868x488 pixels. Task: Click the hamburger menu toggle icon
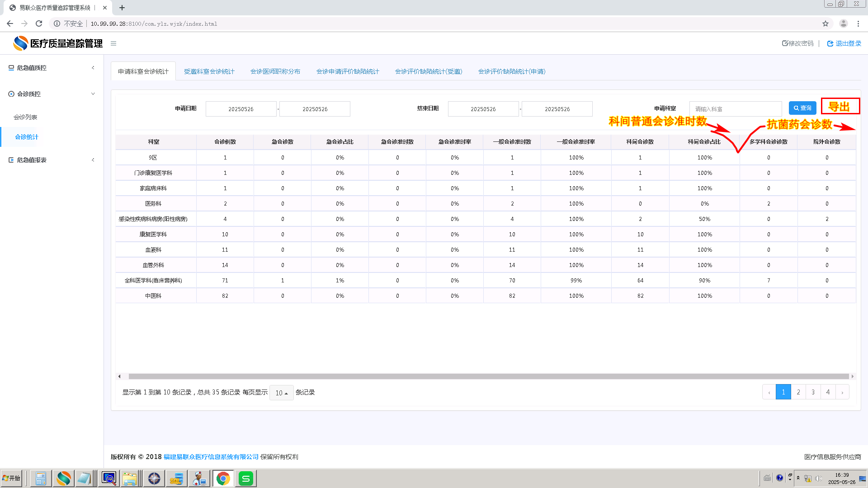[113, 43]
